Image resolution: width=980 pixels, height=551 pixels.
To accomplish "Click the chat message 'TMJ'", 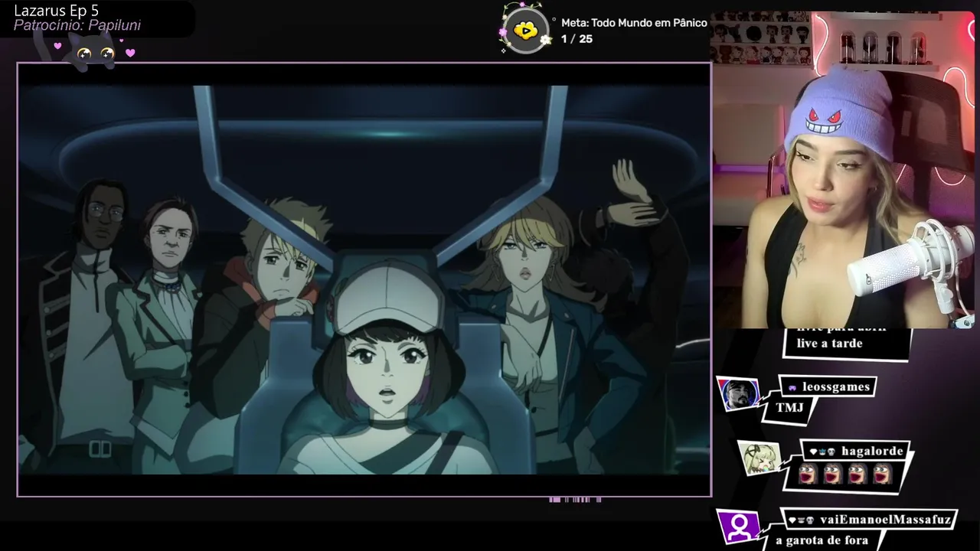I will click(x=789, y=408).
